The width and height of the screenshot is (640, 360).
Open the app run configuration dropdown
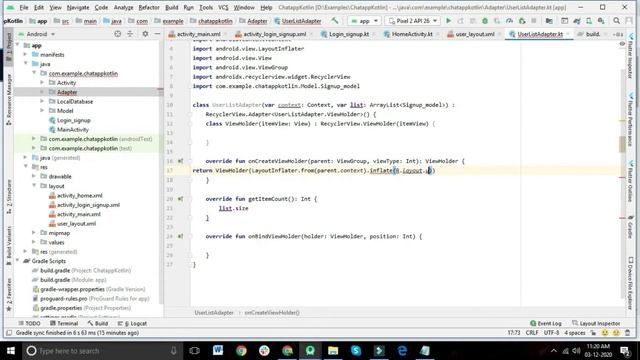pos(364,20)
